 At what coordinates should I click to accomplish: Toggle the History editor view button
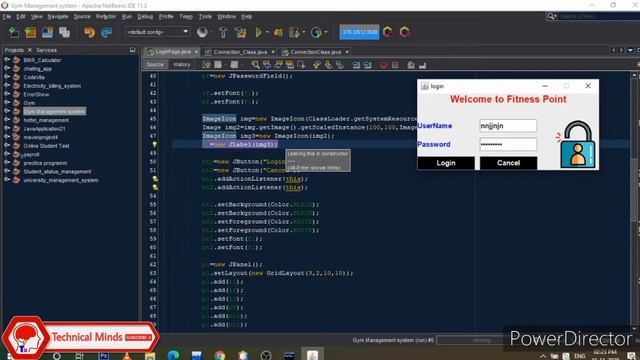182,64
